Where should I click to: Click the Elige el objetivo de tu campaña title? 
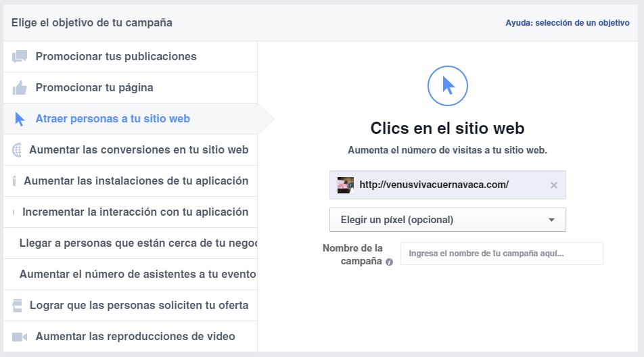coord(92,22)
